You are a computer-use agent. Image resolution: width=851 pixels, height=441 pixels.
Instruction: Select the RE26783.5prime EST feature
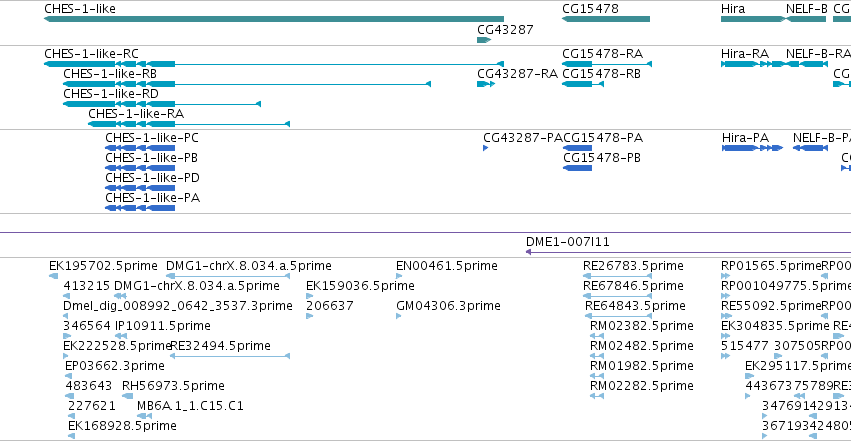(617, 276)
